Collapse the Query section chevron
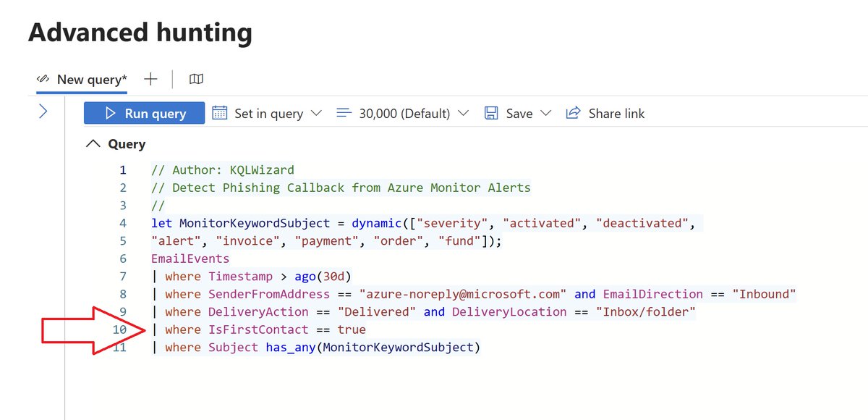This screenshot has height=420, width=868. (x=93, y=143)
